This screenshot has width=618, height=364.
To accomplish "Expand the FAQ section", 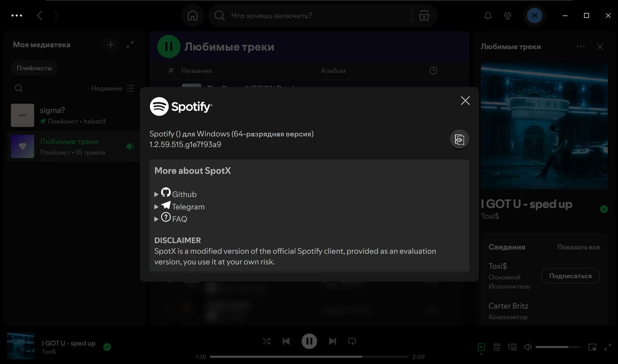I will pos(171,218).
